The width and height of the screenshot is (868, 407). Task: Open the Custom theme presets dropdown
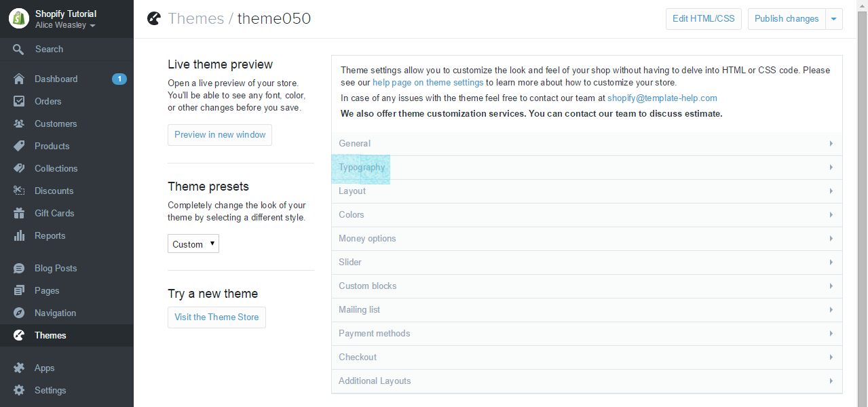coord(193,244)
